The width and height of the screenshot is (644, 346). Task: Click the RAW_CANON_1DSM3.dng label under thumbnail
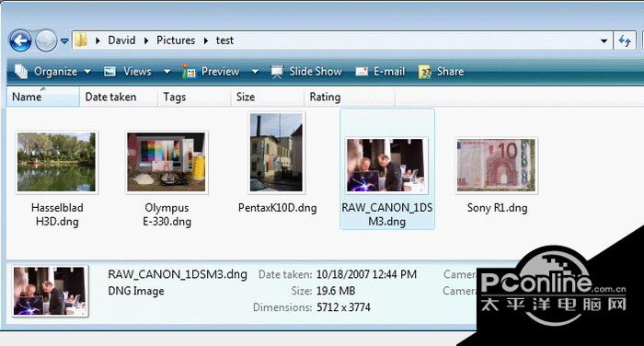[387, 214]
